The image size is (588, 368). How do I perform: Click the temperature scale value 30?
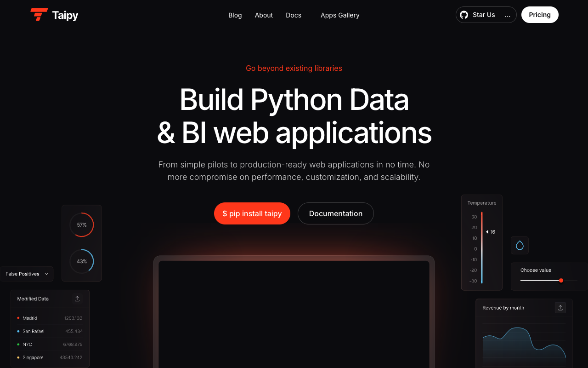pos(474,217)
